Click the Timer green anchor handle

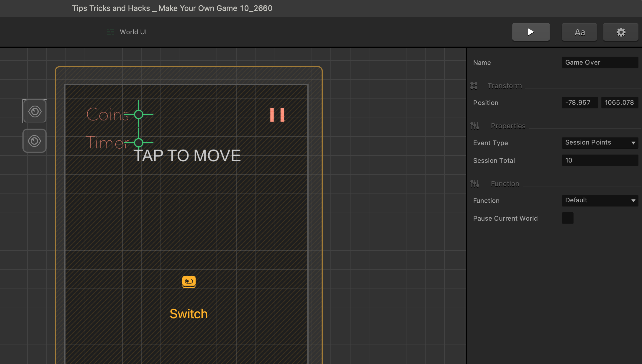click(139, 143)
